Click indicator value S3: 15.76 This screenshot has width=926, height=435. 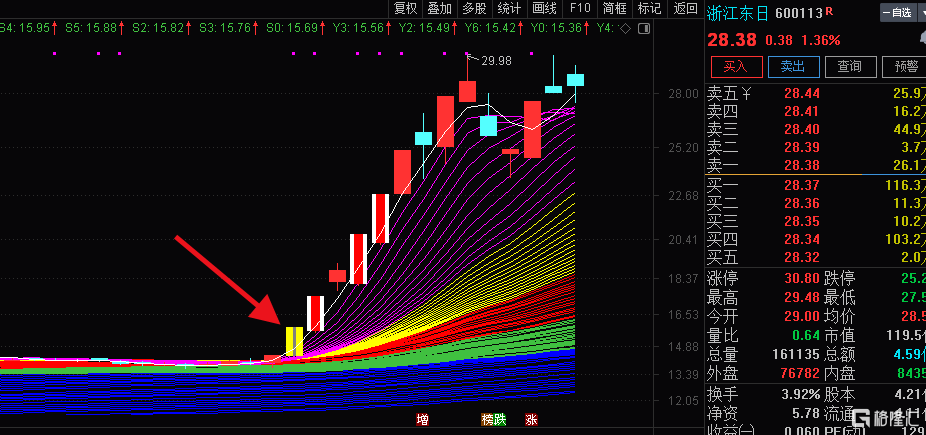click(224, 28)
